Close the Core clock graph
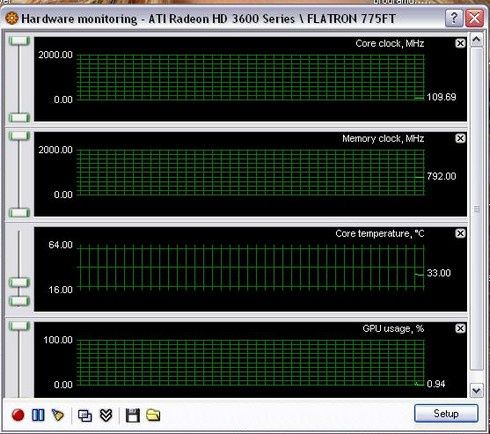 pyautogui.click(x=460, y=43)
